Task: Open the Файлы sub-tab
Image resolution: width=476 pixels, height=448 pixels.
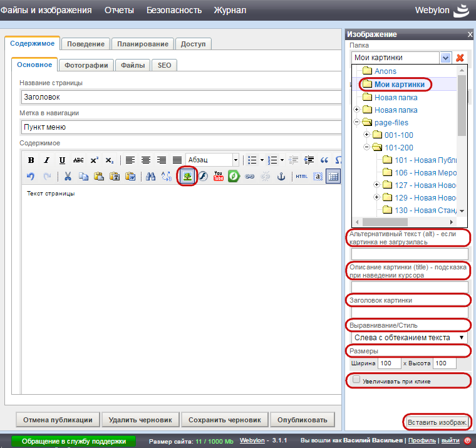Action: coord(133,65)
